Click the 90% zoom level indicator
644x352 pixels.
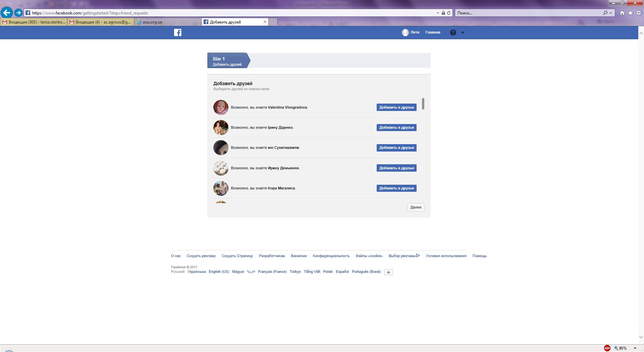pyautogui.click(x=621, y=348)
